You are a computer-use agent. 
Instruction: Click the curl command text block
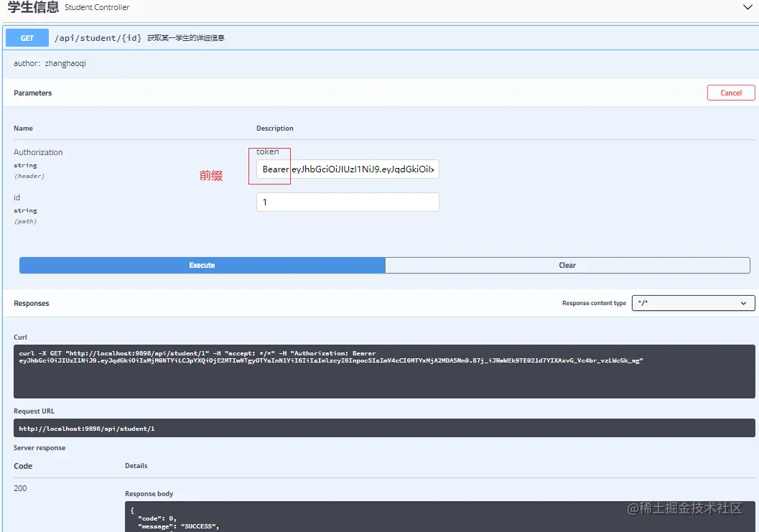(x=384, y=371)
